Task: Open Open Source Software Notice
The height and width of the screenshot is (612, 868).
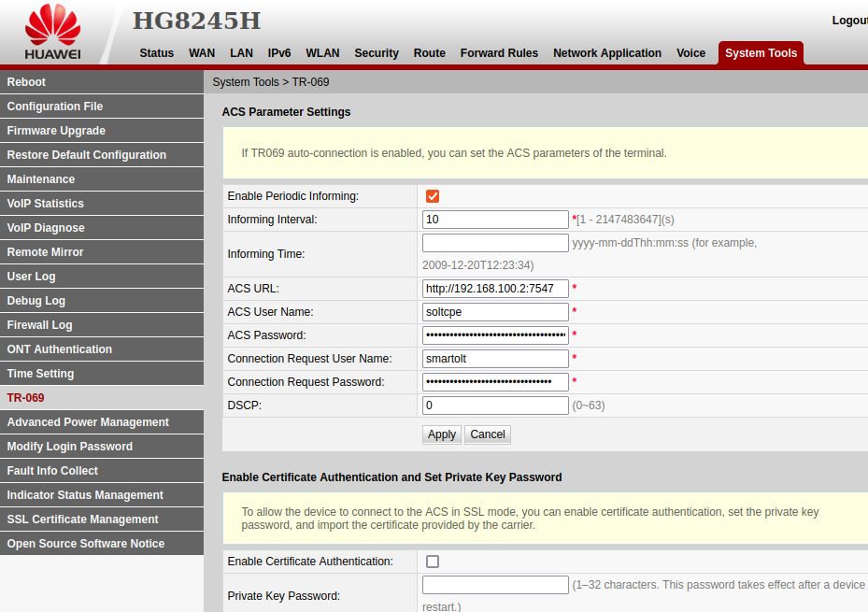Action: click(102, 544)
